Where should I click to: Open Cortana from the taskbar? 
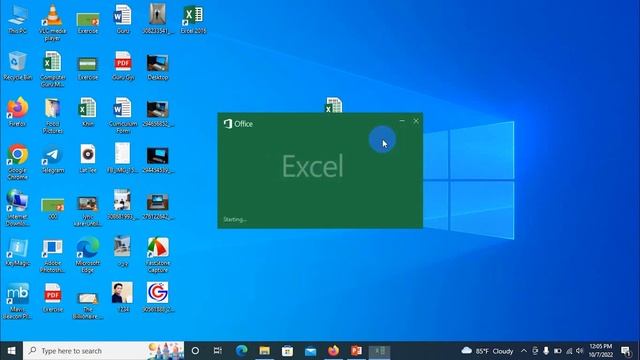coord(195,351)
